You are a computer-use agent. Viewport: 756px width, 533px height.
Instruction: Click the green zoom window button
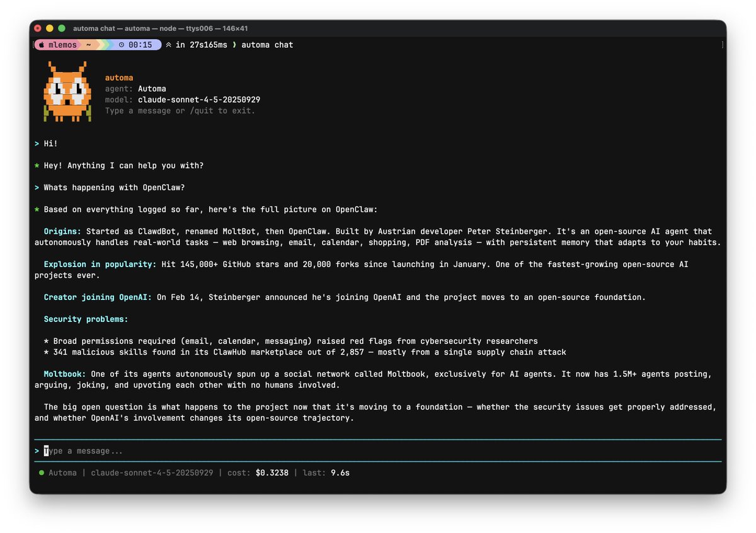(62, 28)
